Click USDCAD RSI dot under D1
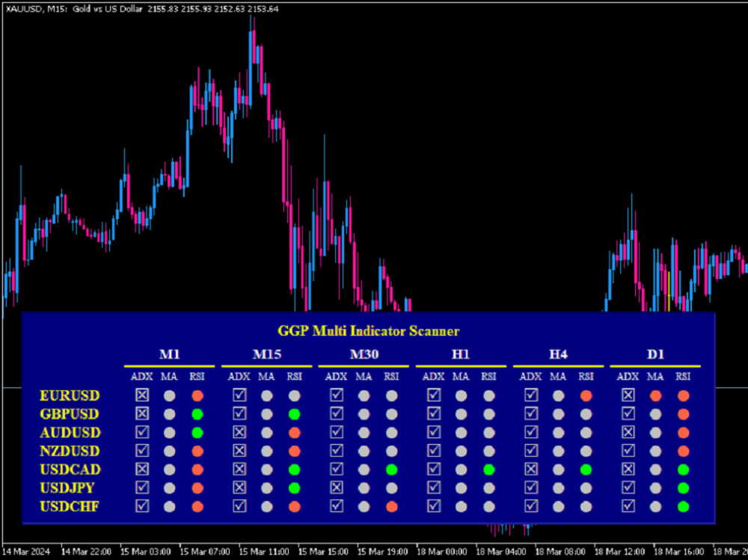 point(684,470)
